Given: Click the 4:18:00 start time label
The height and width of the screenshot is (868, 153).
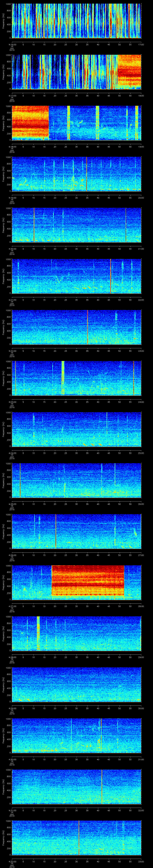Looking at the screenshot, I should (12, 147).
